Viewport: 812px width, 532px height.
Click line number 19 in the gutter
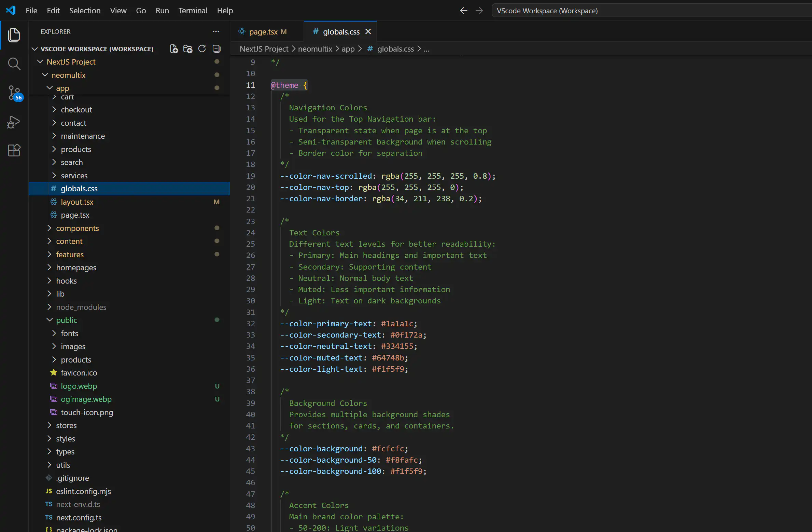[251, 176]
